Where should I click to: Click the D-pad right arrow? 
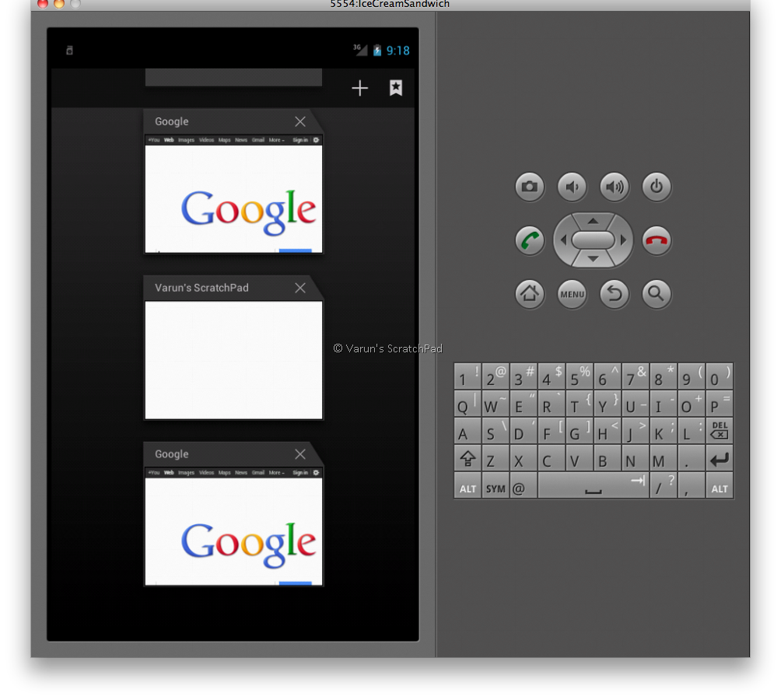click(x=622, y=240)
